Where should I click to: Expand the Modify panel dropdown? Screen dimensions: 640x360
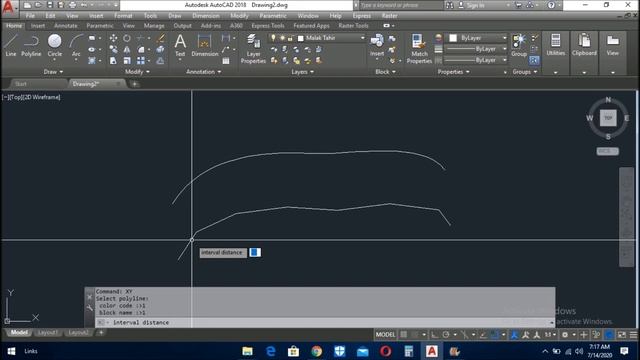(x=137, y=72)
